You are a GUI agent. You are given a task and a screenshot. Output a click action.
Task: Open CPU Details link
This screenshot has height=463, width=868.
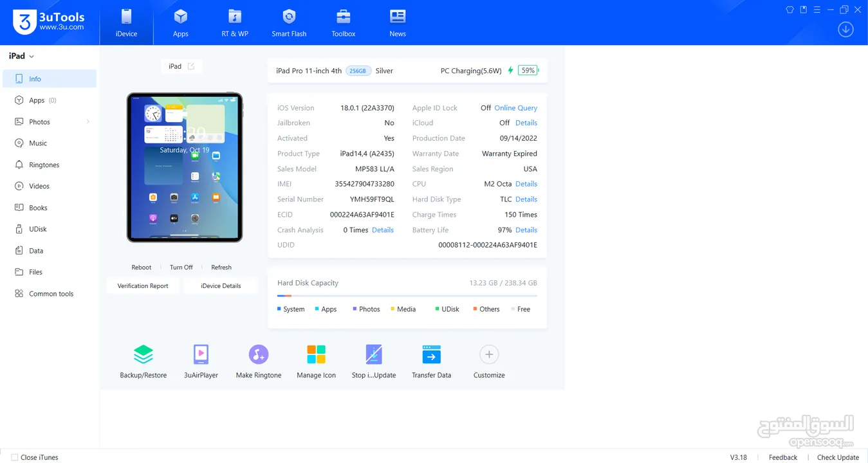[526, 184]
